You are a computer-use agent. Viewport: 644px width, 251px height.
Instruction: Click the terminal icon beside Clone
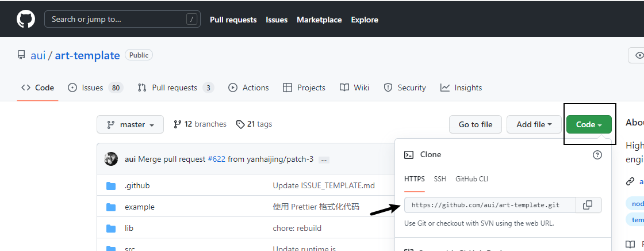(x=409, y=155)
